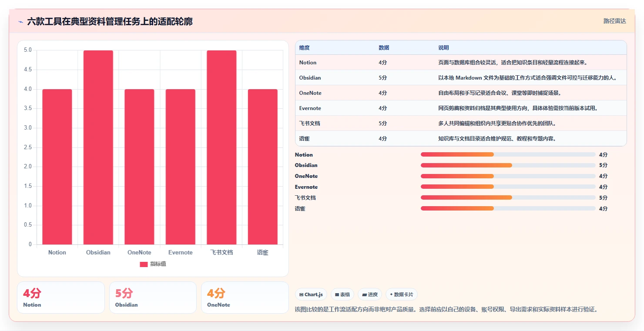Screen dimensions: 644x331
Task: Select the 4分 Notion data card
Action: click(61, 298)
